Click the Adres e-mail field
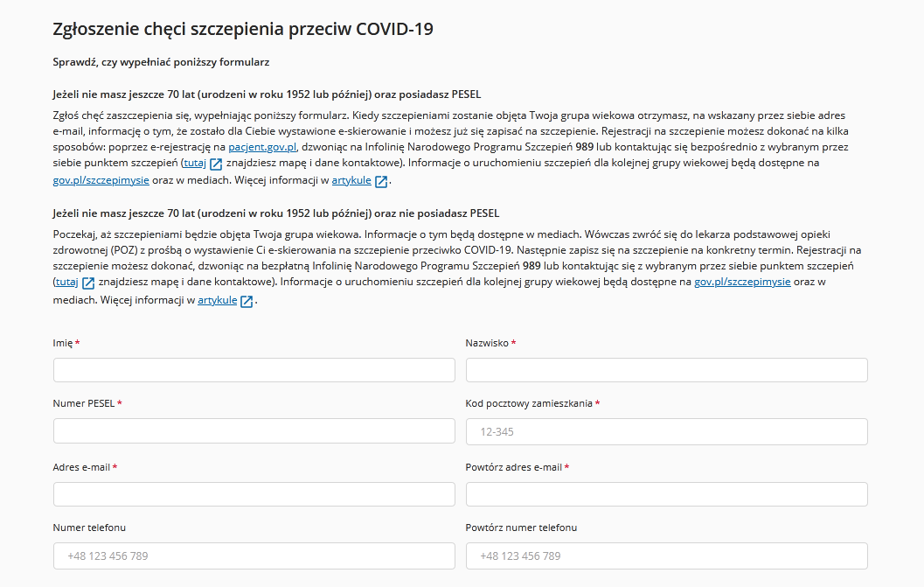924x587 pixels. pos(254,494)
